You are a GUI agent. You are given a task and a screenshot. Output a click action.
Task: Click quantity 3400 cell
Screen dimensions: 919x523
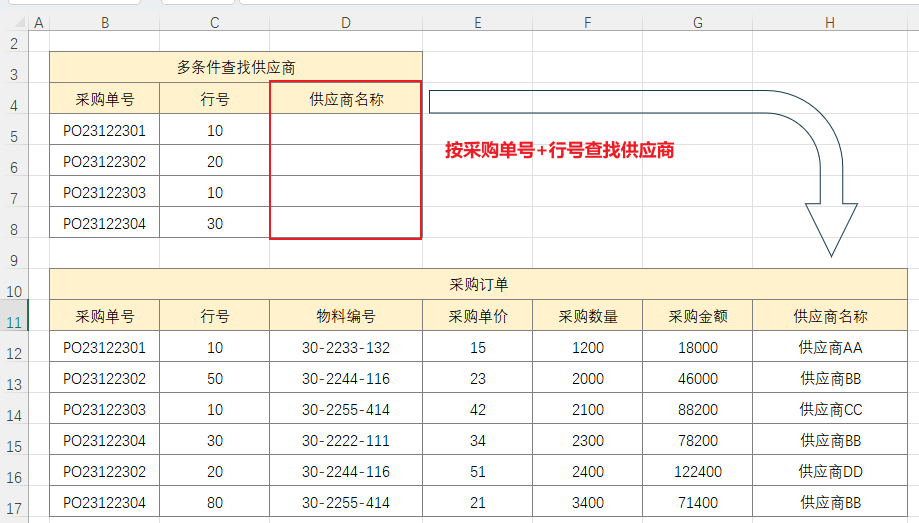coord(588,502)
